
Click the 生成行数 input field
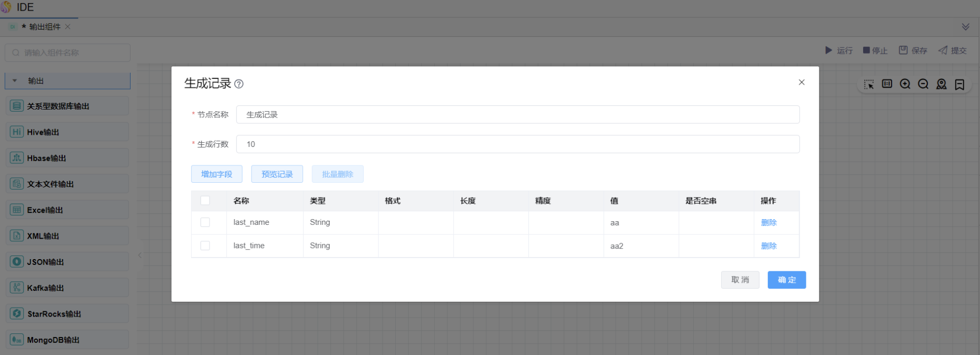517,144
